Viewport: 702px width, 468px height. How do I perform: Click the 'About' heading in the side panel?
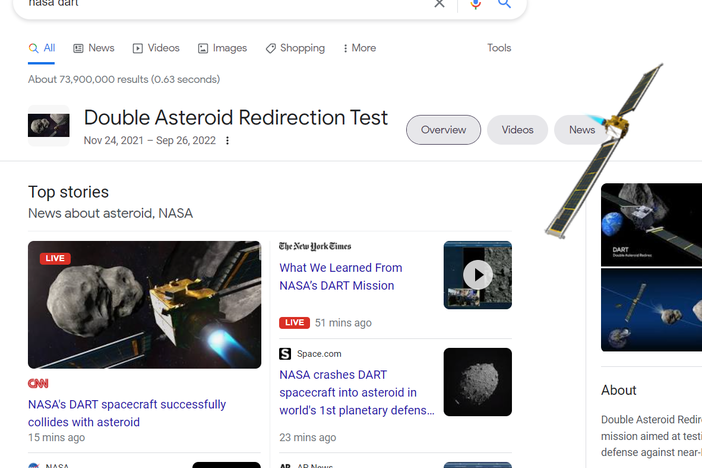point(618,390)
